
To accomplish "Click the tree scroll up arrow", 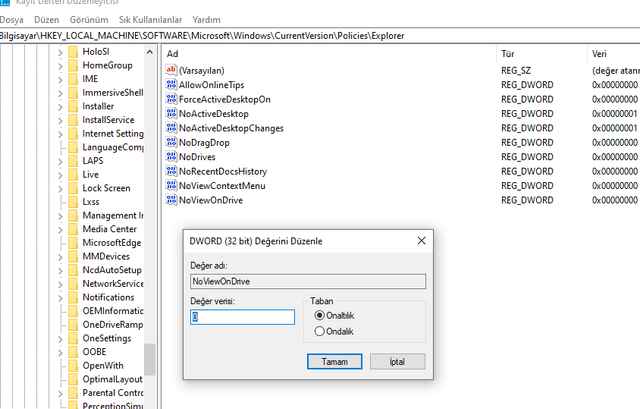I will (149, 52).
